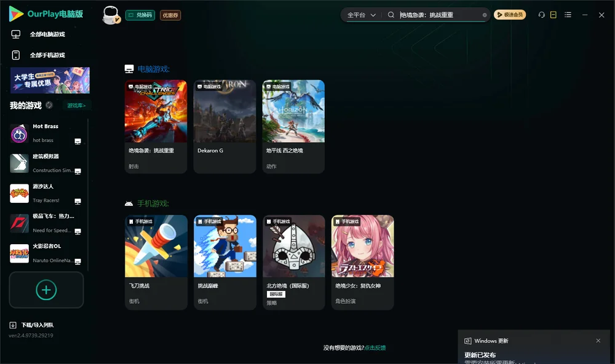Open the 极速会员 VIP membership button
Screen dimensions: 615x364
coord(509,15)
